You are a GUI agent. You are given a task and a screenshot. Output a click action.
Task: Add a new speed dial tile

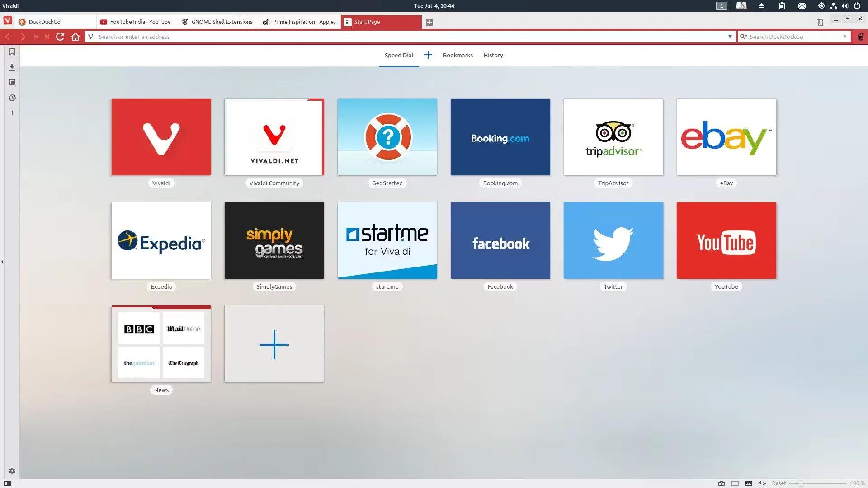pyautogui.click(x=274, y=344)
